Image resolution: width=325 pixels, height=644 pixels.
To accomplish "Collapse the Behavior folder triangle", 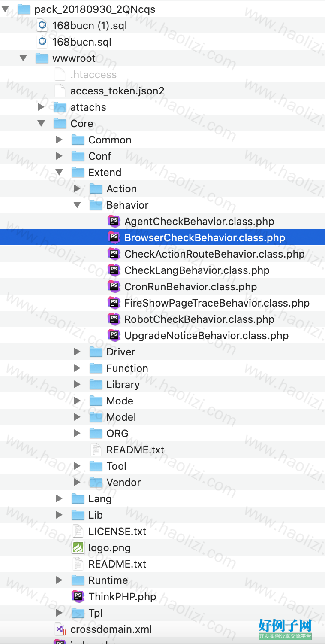I will pos(77,205).
